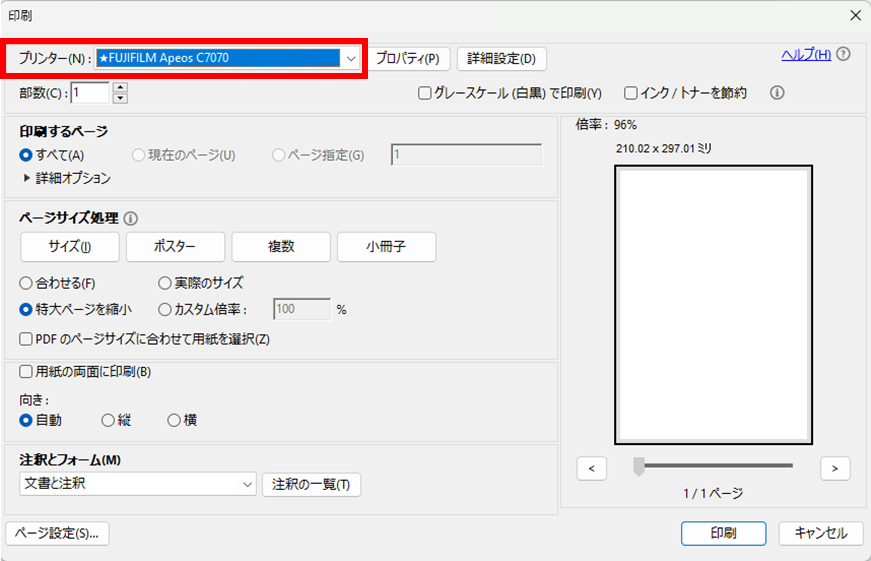Select 横 landscape orientation
871x561 pixels.
[174, 420]
